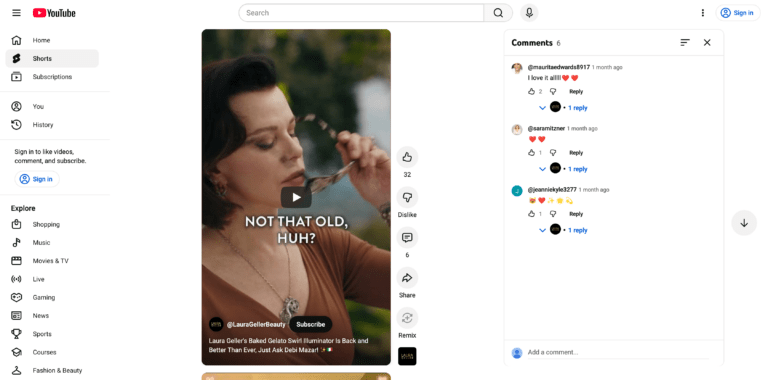Screen dimensions: 768x380
Task: Click the Remix icon
Action: [407, 318]
